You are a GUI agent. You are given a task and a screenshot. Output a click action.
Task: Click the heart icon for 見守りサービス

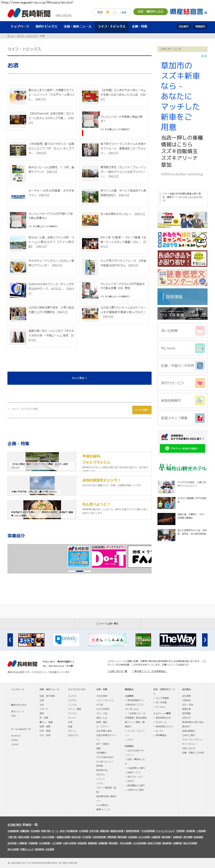pyautogui.click(x=200, y=383)
